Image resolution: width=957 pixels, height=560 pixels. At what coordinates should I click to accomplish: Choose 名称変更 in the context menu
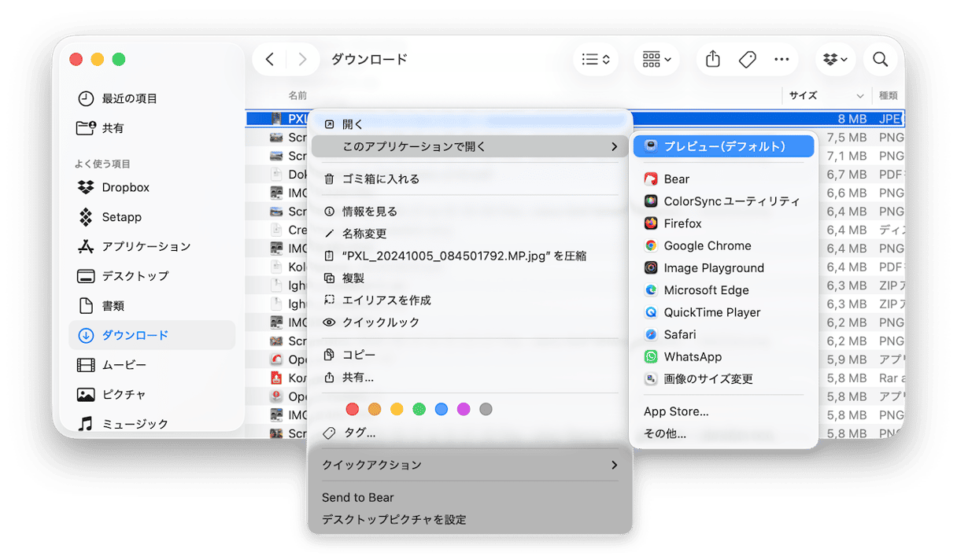click(470, 234)
